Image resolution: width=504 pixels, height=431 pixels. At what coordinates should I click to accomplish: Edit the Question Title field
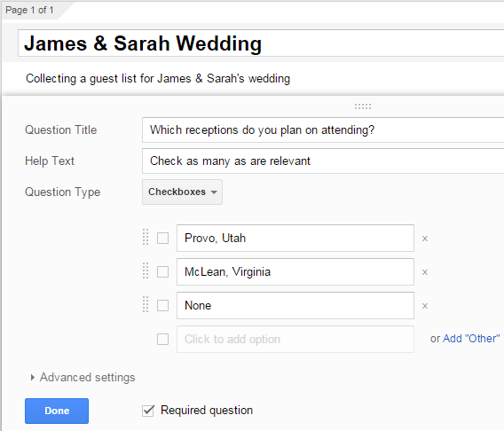pos(323,129)
